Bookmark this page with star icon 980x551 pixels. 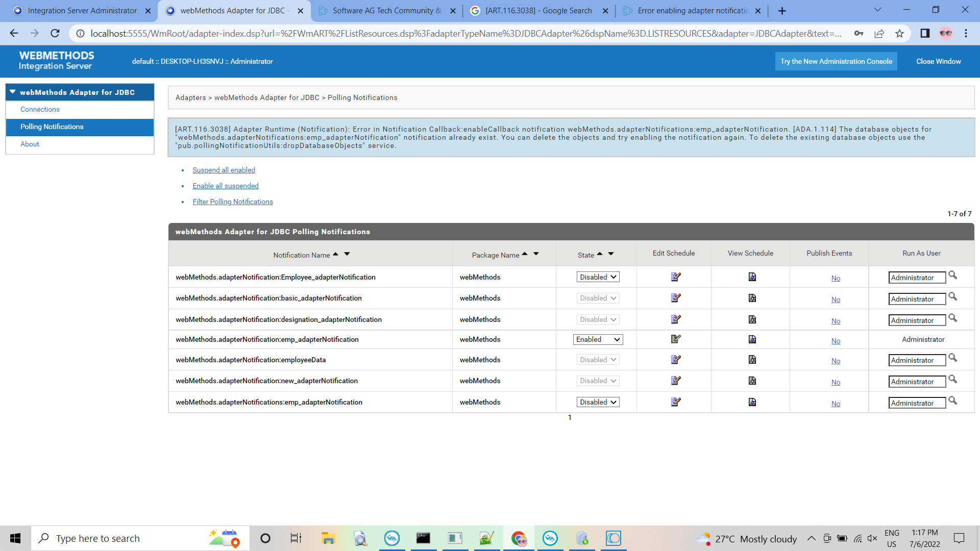(x=899, y=34)
